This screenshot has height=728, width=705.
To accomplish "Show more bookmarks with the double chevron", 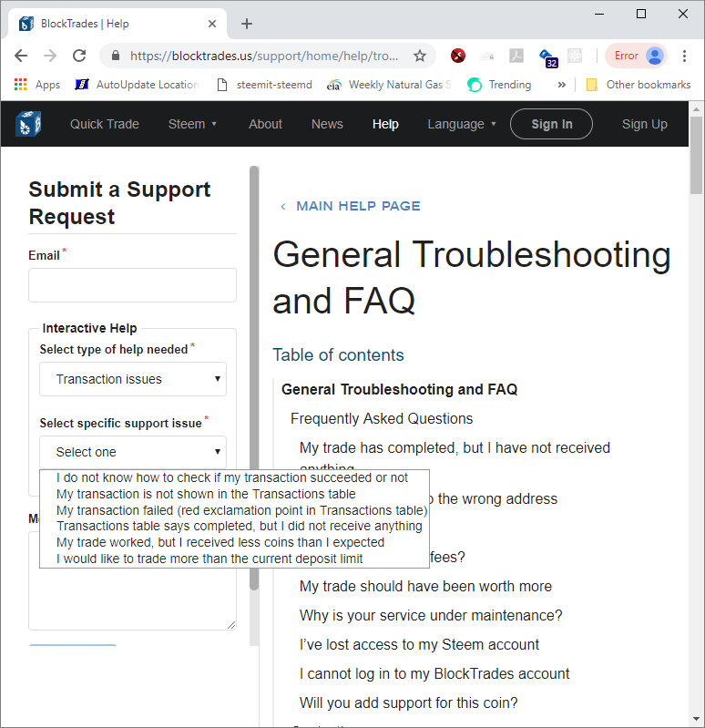I will pyautogui.click(x=562, y=85).
